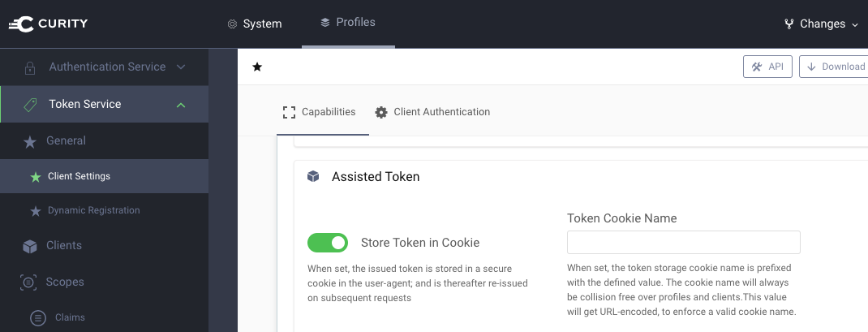The height and width of the screenshot is (332, 868).
Task: Click the Curity logo
Action: pos(48,24)
